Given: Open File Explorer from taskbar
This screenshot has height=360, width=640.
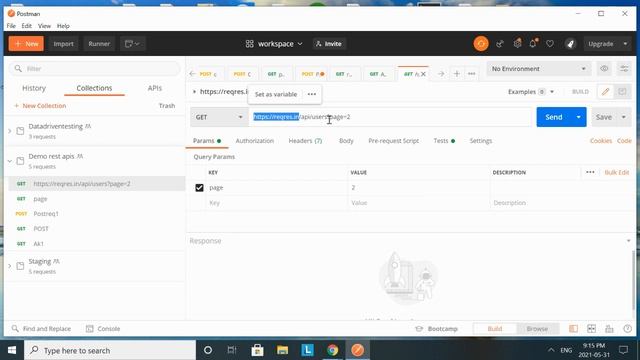Looking at the screenshot, I should tap(282, 350).
